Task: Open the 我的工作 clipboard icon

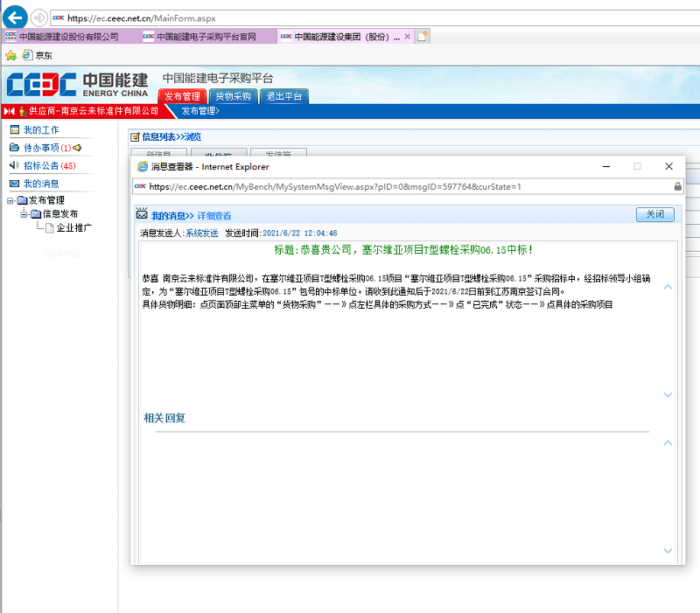Action: 15,130
